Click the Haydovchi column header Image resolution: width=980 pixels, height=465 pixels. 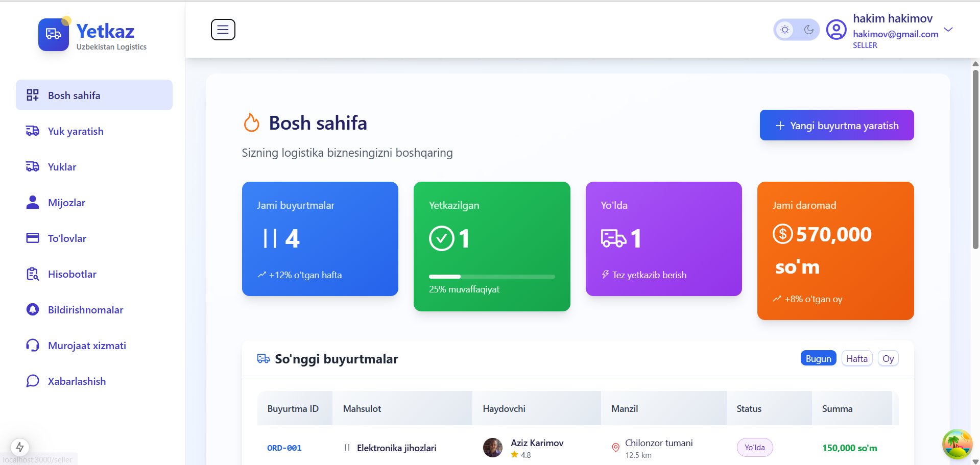pyautogui.click(x=537, y=408)
